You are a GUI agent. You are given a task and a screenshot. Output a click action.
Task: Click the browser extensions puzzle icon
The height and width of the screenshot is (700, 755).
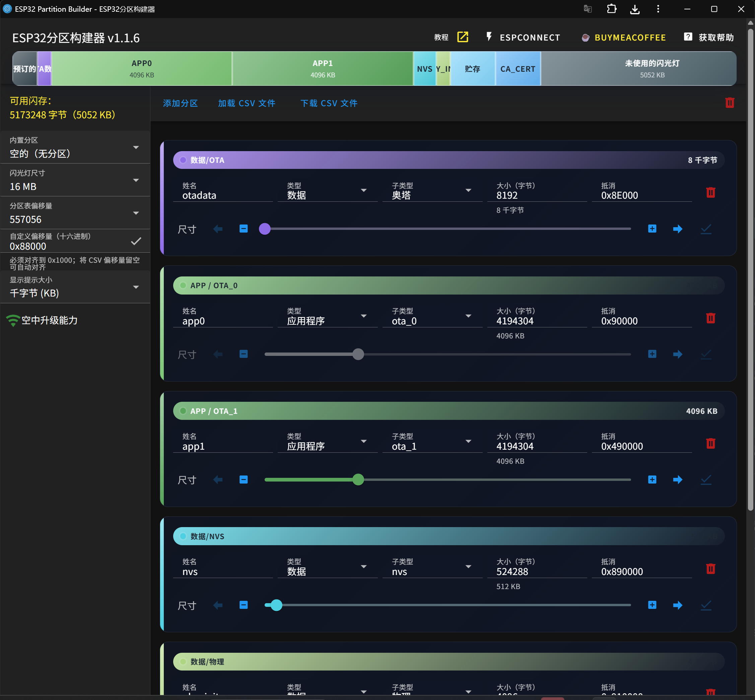[x=612, y=9]
